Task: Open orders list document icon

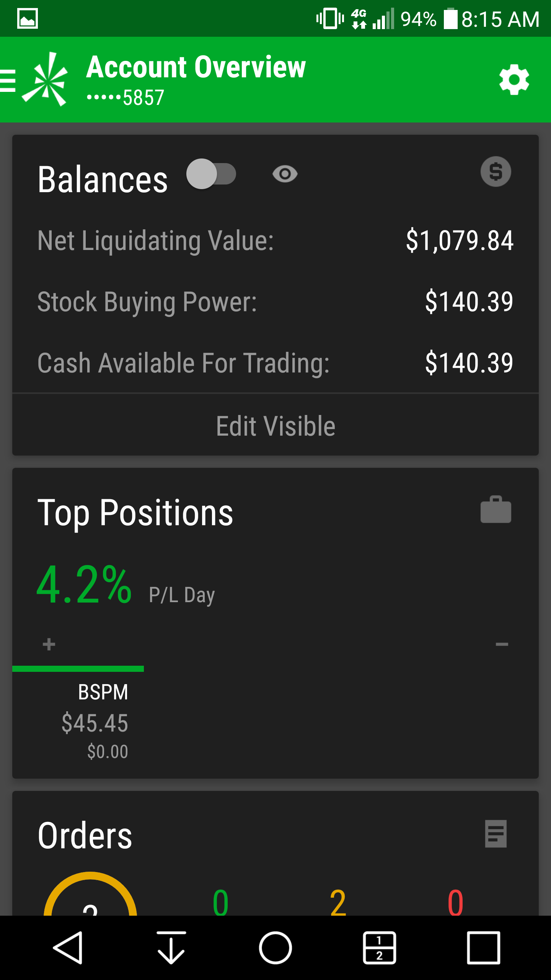Action: click(496, 833)
